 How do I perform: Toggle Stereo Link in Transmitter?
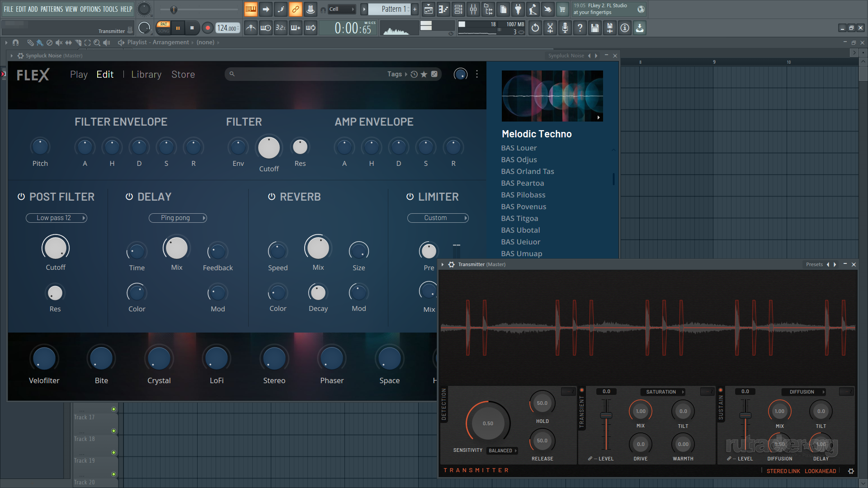[x=783, y=471]
